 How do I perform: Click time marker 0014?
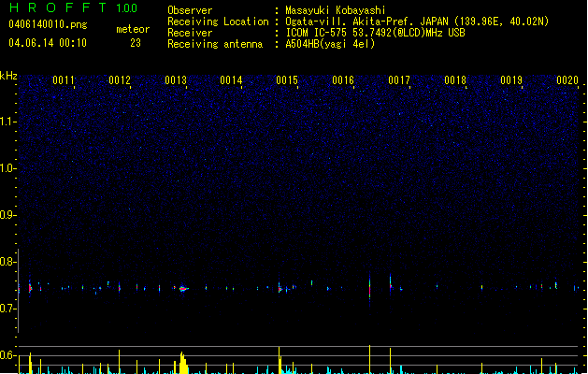click(x=231, y=80)
